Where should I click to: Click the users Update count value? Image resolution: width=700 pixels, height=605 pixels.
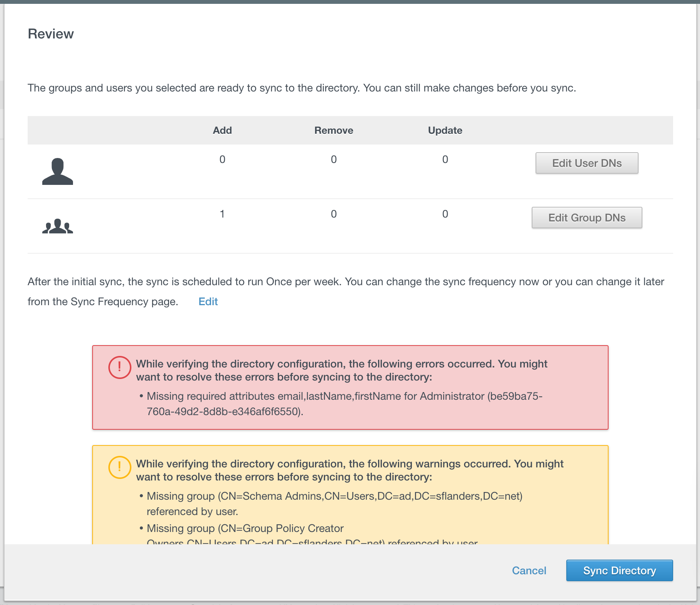(x=445, y=160)
